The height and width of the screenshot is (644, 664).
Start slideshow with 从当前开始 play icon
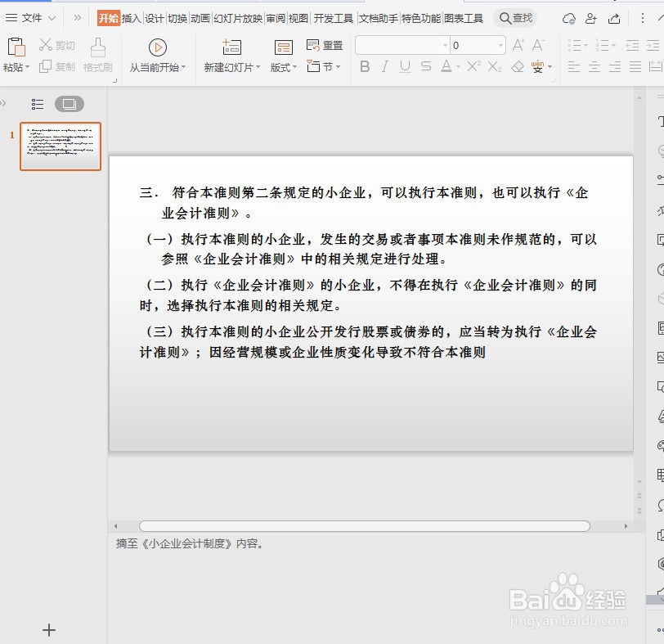pos(158,47)
